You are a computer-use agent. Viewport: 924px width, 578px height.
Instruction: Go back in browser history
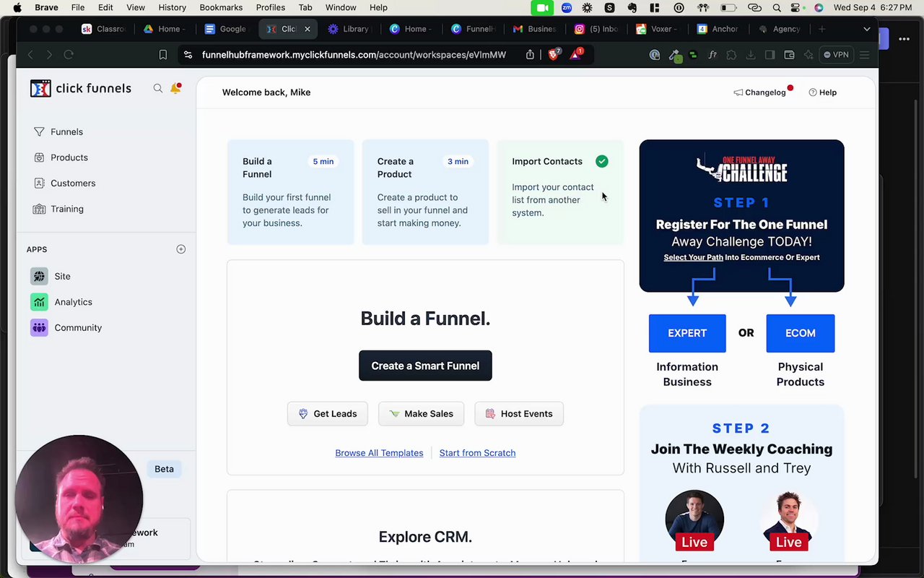(30, 55)
